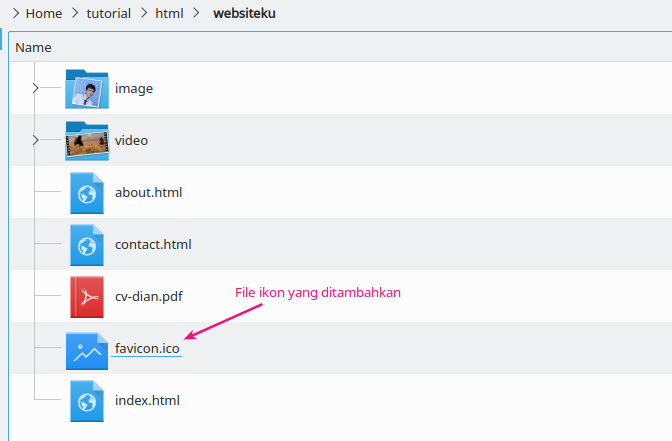
Task: Open the video folder icon
Action: coord(87,141)
